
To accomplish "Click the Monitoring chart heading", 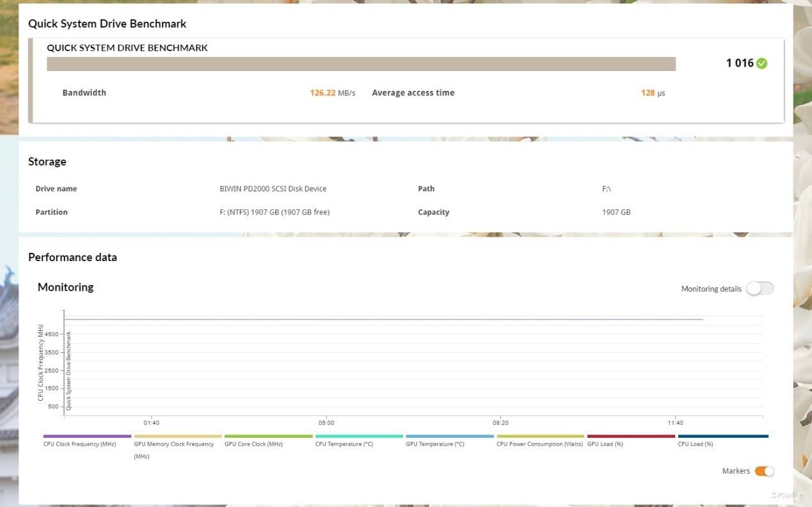I will click(x=65, y=287).
